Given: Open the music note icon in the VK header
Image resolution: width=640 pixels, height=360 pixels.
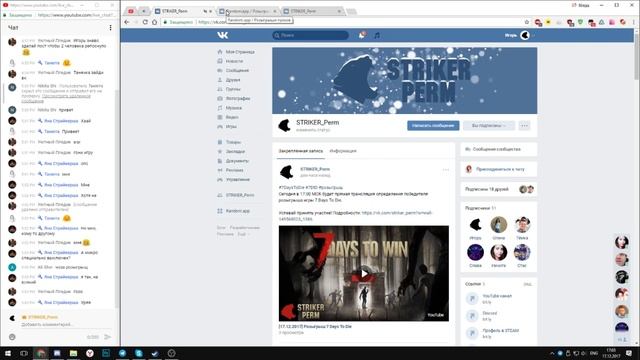Looking at the screenshot, I should coord(377,36).
